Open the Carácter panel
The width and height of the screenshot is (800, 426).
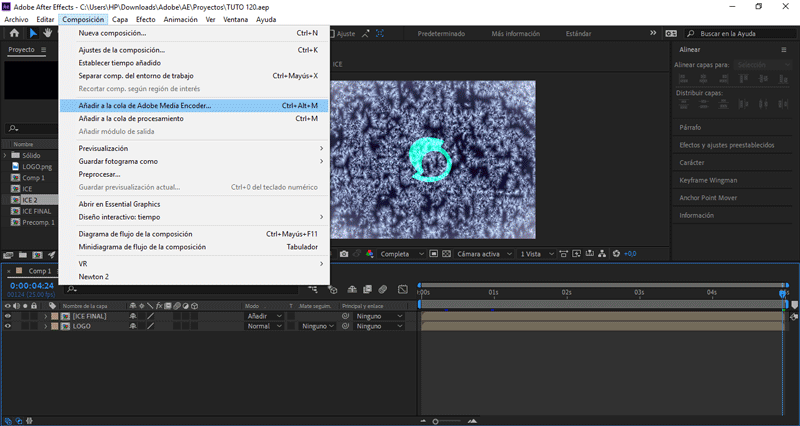pos(692,162)
